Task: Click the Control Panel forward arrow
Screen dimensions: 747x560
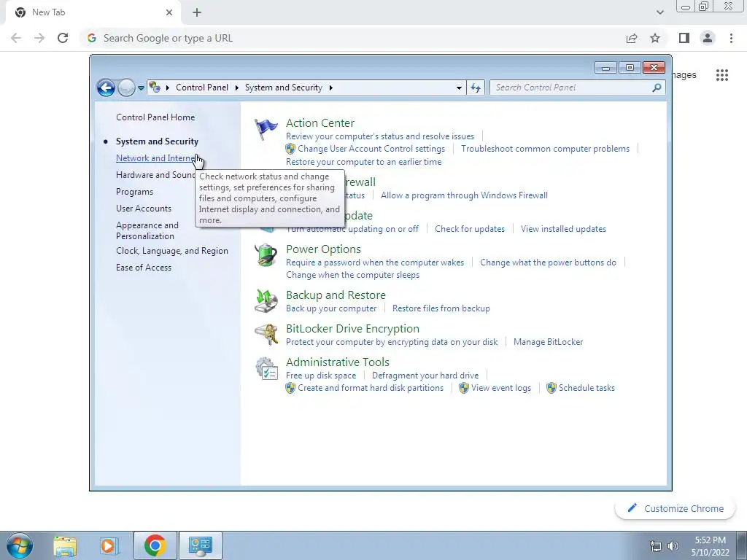Action: tap(126, 87)
